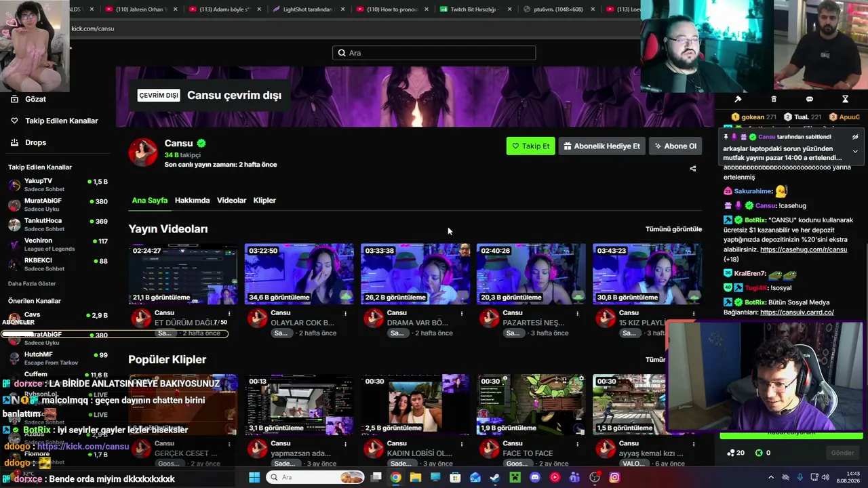Open options menu for DRAMA VAR BÖ... video
The image size is (868, 488).
[461, 313]
